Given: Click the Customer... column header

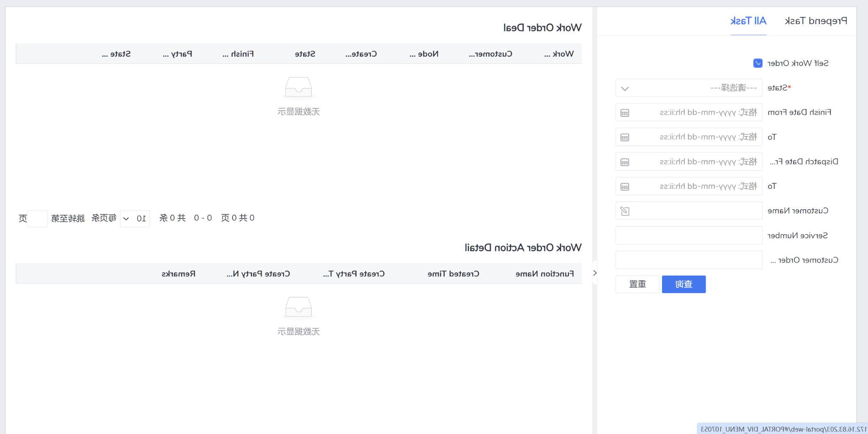Looking at the screenshot, I should (x=490, y=54).
